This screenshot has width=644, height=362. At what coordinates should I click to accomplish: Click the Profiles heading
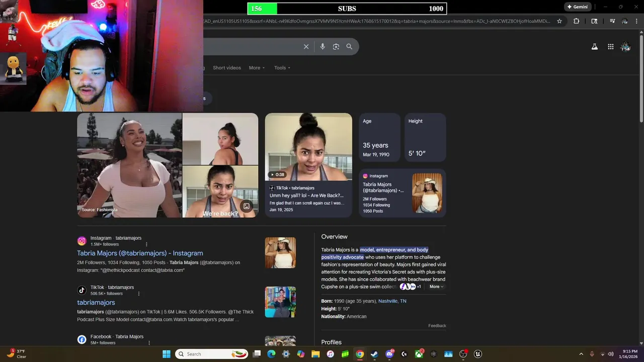332,342
